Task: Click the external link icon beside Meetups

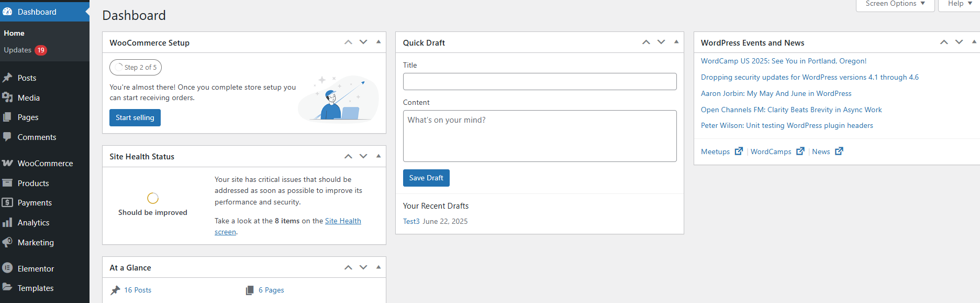Action: (739, 151)
